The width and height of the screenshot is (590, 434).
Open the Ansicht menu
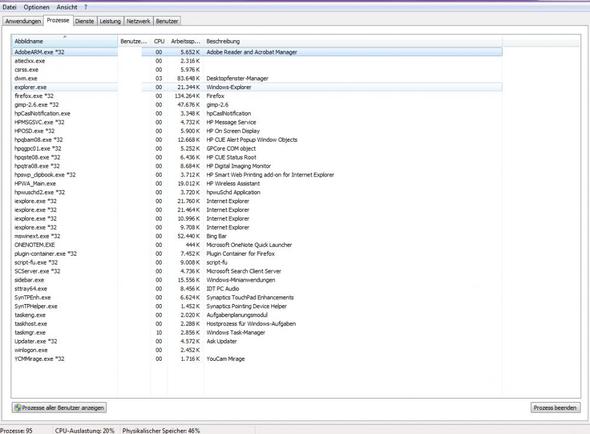coord(67,7)
